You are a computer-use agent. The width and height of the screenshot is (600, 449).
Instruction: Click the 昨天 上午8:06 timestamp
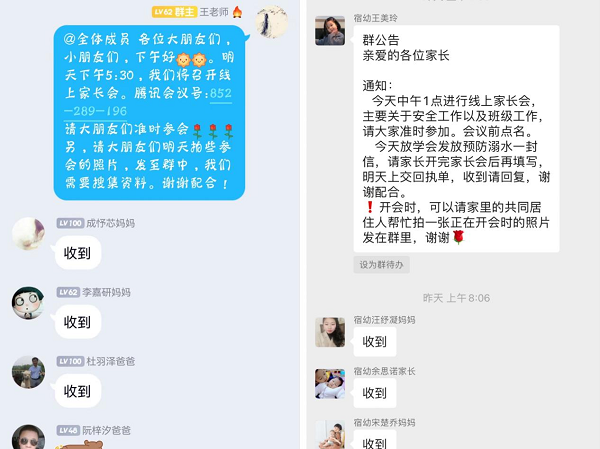click(456, 298)
